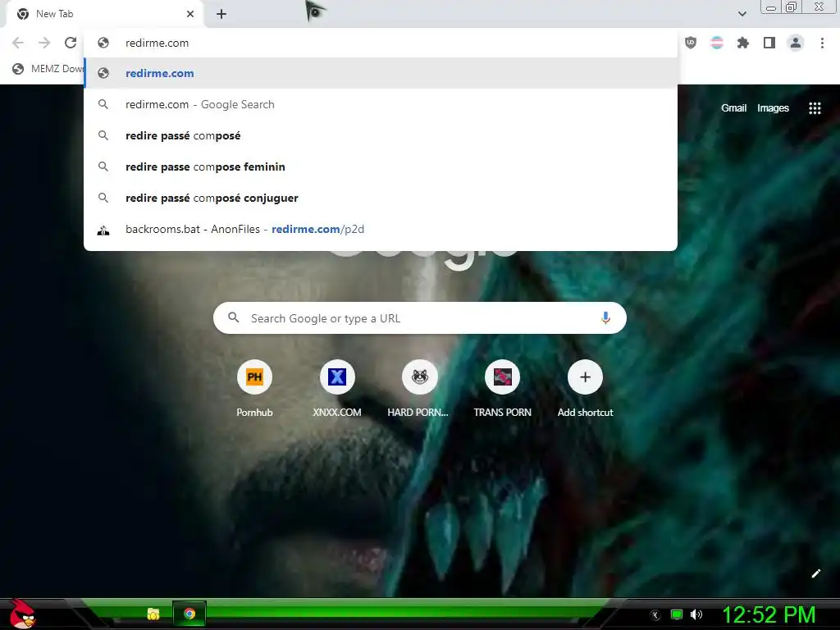Open the Chrome three-dot menu

822,43
